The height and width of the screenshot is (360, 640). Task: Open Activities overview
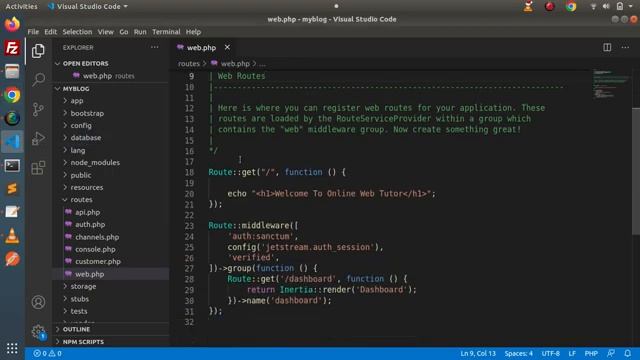point(21,6)
